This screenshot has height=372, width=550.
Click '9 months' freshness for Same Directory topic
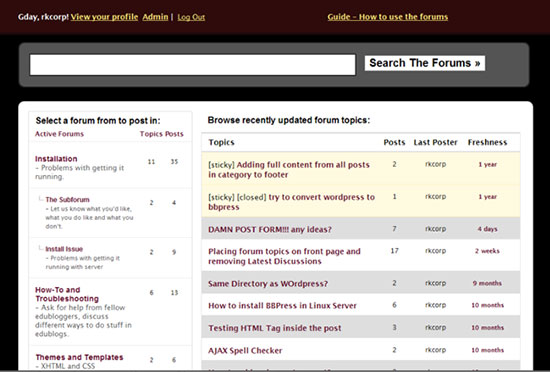[x=487, y=283]
